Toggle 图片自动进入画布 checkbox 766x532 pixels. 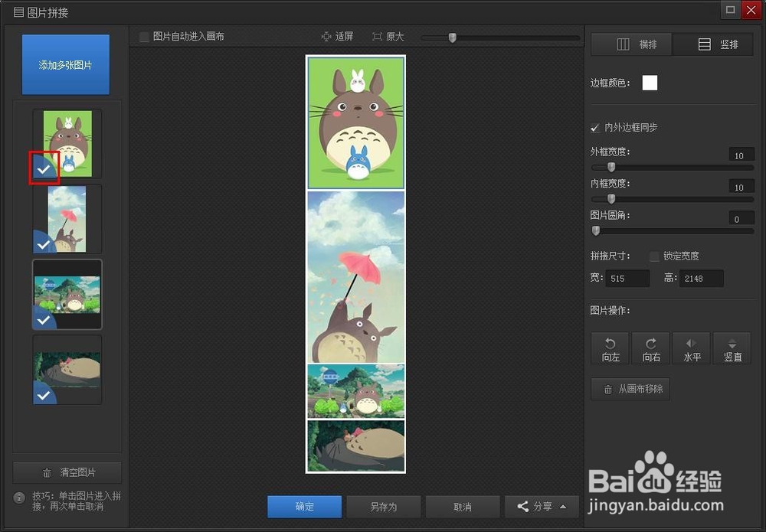click(144, 37)
